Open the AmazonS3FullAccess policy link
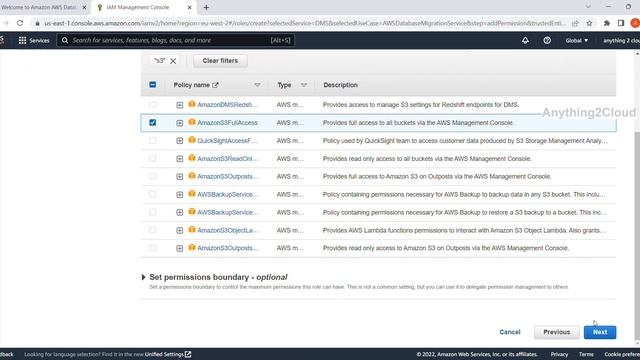This screenshot has width=640, height=360. coord(227,123)
